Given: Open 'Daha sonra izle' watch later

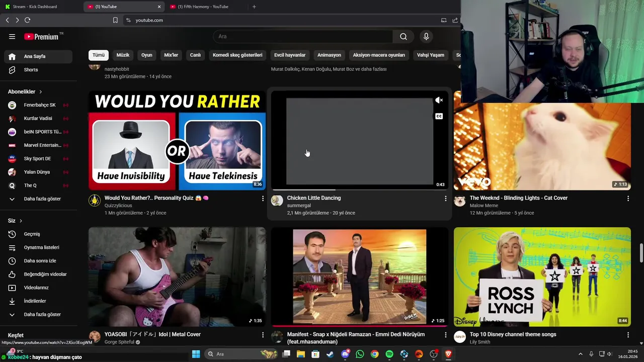Looking at the screenshot, I should [x=38, y=261].
